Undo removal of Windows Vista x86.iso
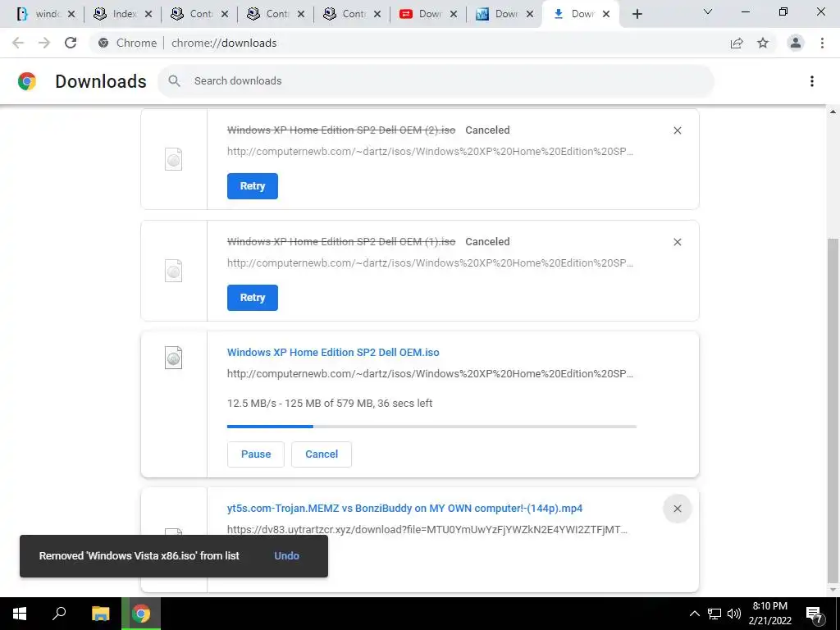This screenshot has width=840, height=630. coord(286,556)
